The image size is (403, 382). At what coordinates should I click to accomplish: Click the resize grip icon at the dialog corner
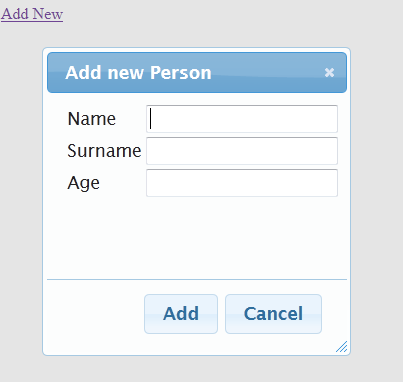coord(342,347)
